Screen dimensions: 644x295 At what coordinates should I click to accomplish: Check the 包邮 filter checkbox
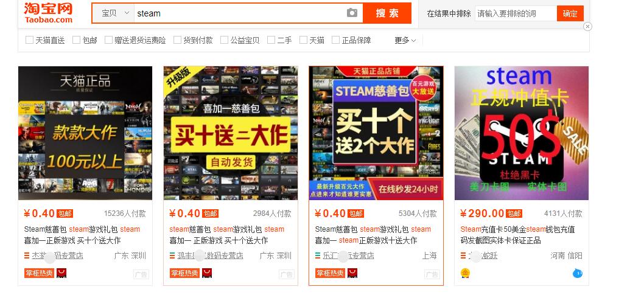76,40
